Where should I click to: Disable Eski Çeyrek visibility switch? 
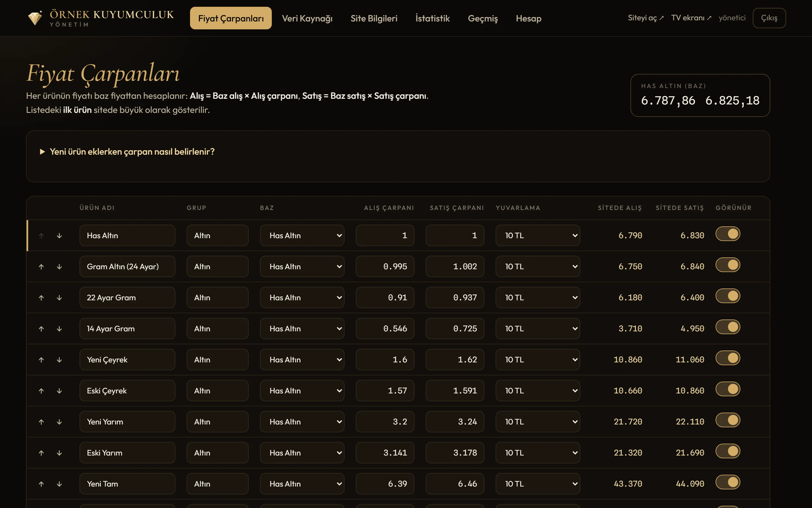pos(728,389)
